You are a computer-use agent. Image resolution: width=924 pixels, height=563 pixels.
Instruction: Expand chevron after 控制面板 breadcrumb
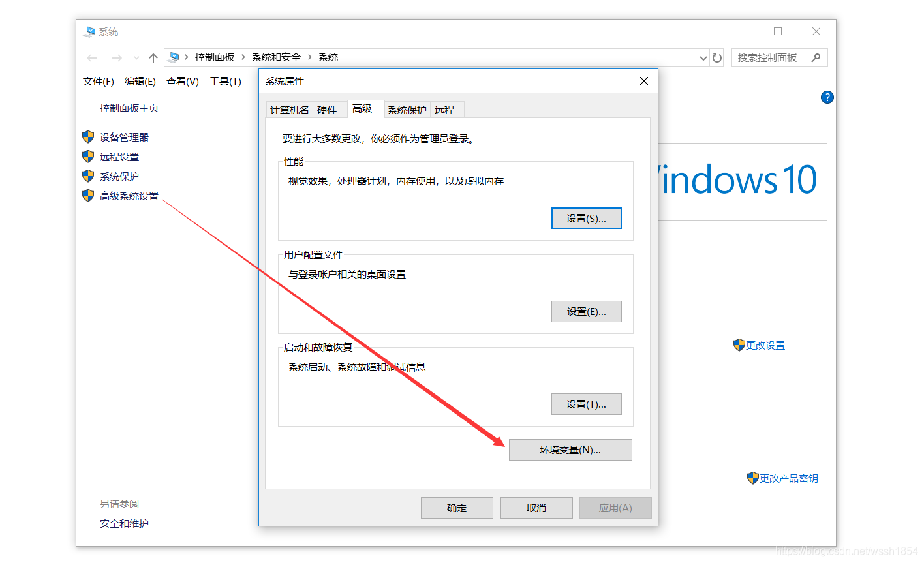coord(243,57)
